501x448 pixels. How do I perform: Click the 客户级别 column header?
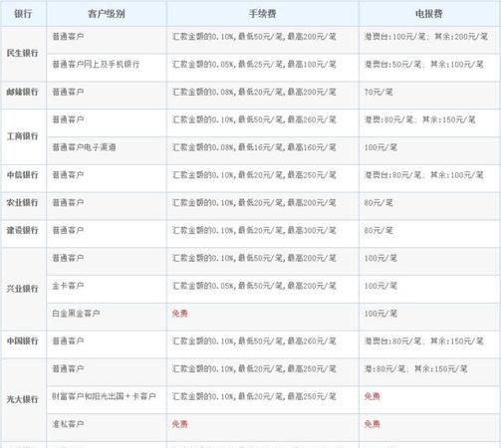click(107, 14)
